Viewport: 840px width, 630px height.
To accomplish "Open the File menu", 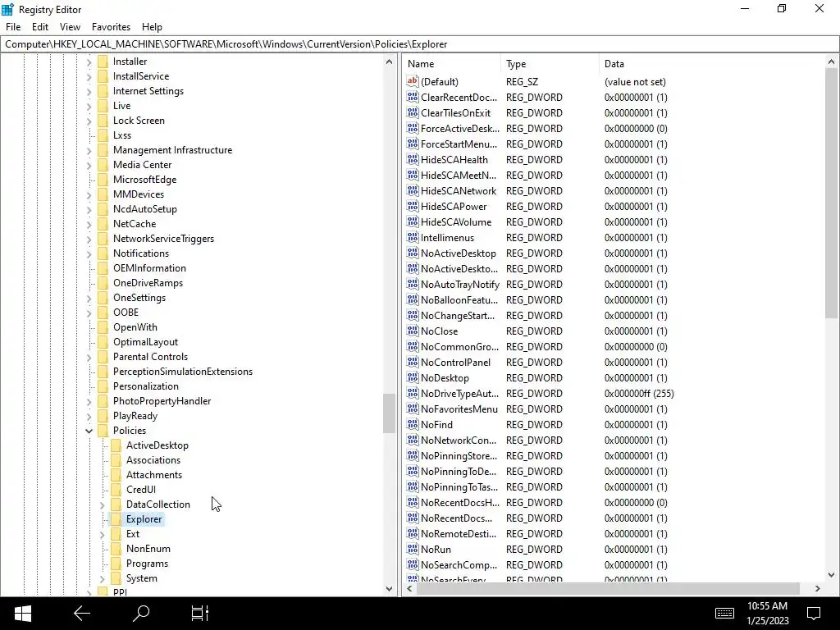I will coord(13,27).
